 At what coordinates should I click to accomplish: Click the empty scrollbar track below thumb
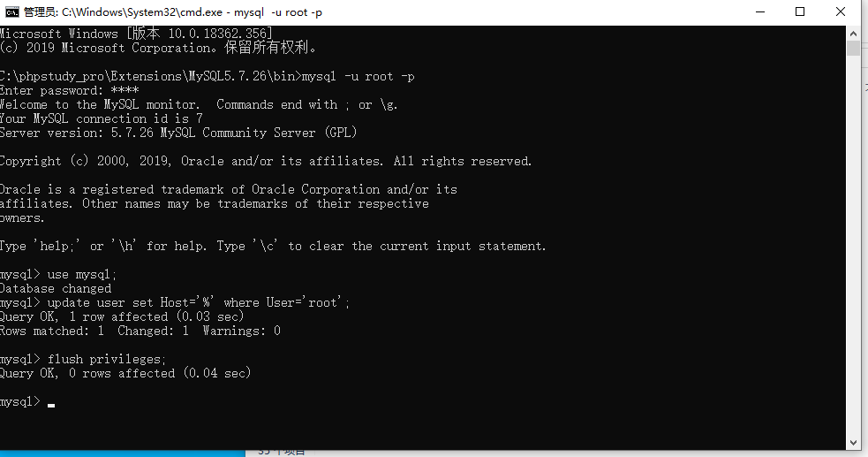(x=853, y=246)
